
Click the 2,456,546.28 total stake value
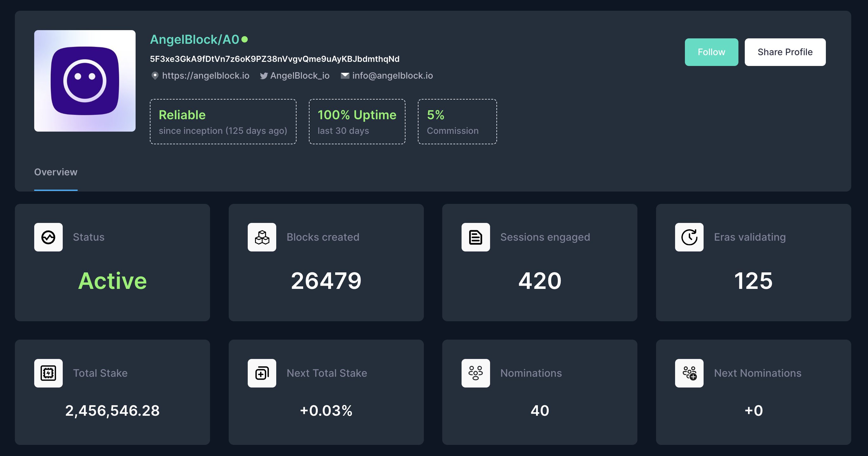pyautogui.click(x=112, y=410)
